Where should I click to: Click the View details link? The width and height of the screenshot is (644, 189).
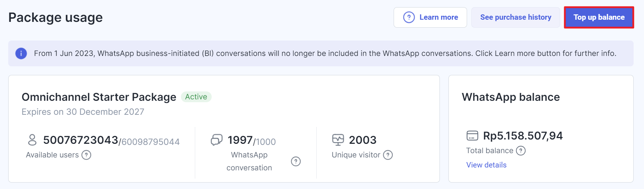point(486,165)
